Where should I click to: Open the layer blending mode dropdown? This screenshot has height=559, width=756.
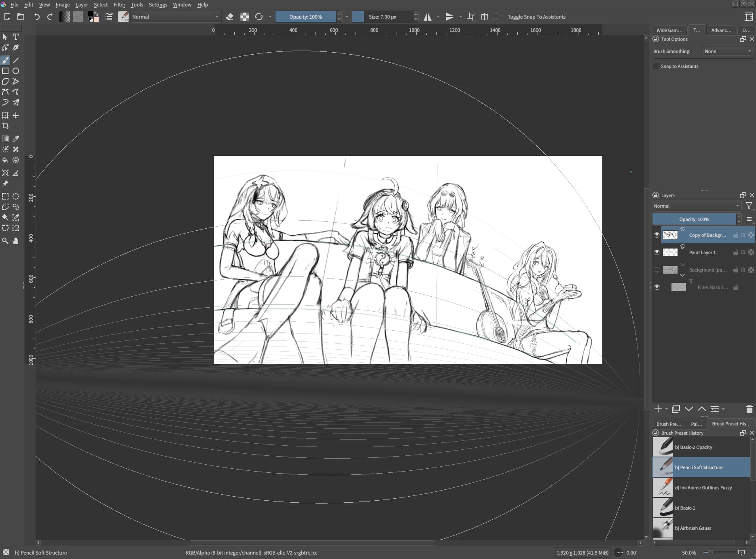click(697, 206)
